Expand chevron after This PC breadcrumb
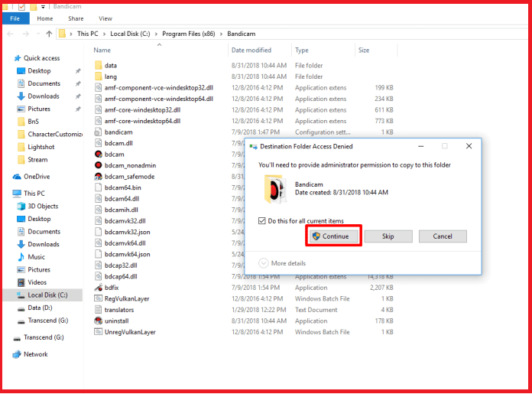This screenshot has height=394, width=532. click(x=104, y=34)
